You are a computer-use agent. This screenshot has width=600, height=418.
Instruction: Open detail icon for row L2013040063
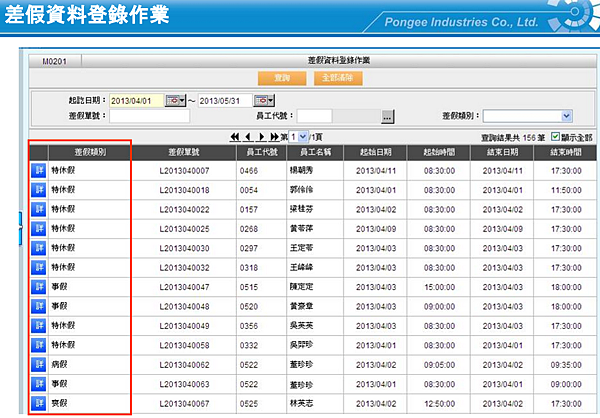(x=39, y=384)
